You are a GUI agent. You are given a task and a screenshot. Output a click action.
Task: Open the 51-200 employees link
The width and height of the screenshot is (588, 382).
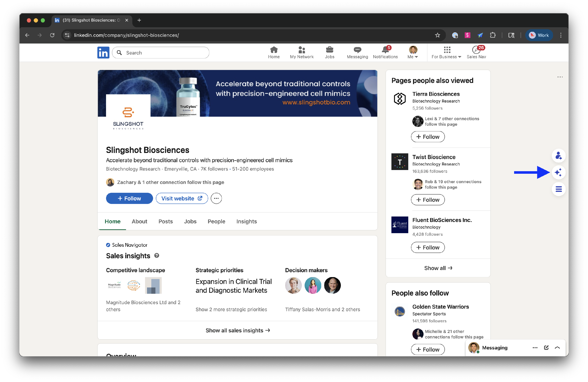coord(253,169)
